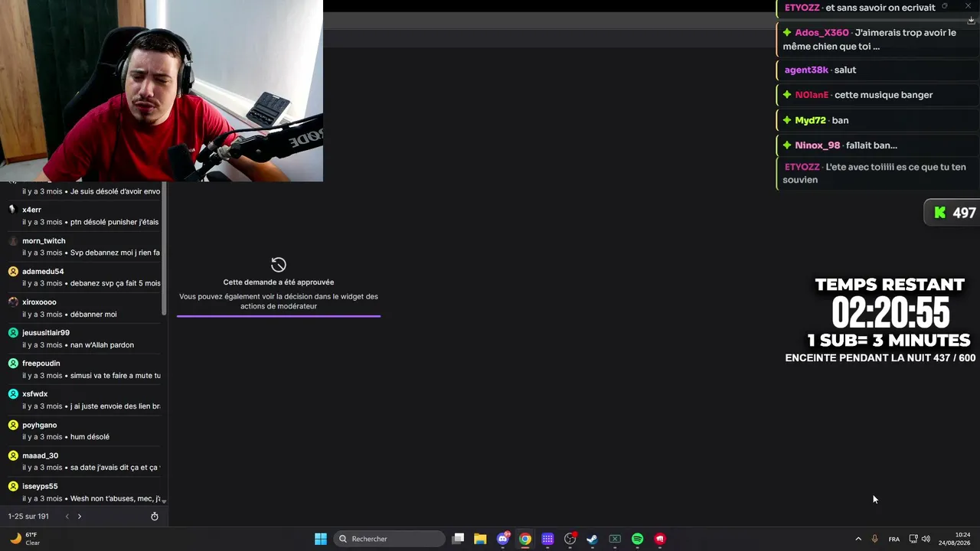
Task: Click morn_twitch's profile avatar
Action: pos(12,240)
